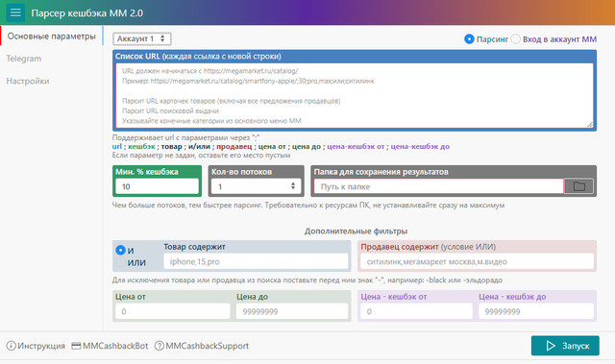Open the Основные параметры tab
Image resolution: width=615 pixels, height=364 pixels.
click(51, 36)
